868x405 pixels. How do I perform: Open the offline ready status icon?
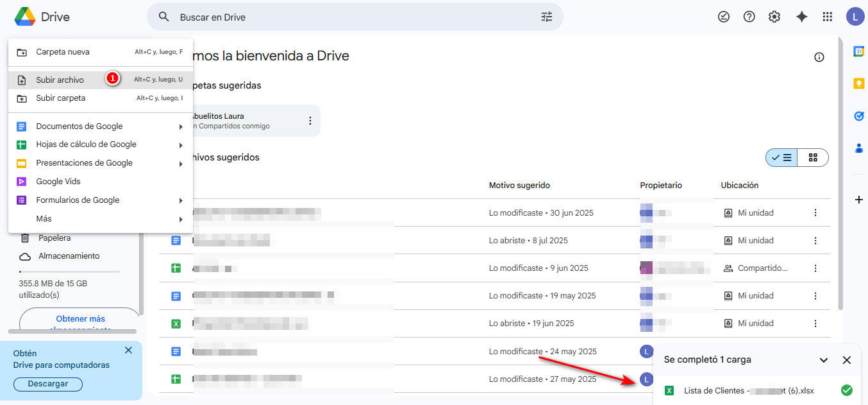pos(724,17)
